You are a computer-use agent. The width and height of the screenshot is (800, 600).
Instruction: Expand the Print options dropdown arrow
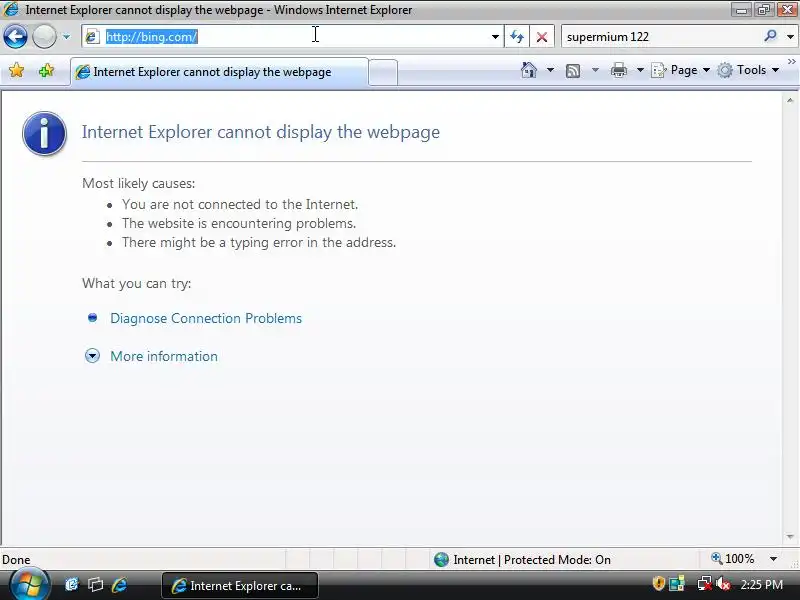click(640, 70)
